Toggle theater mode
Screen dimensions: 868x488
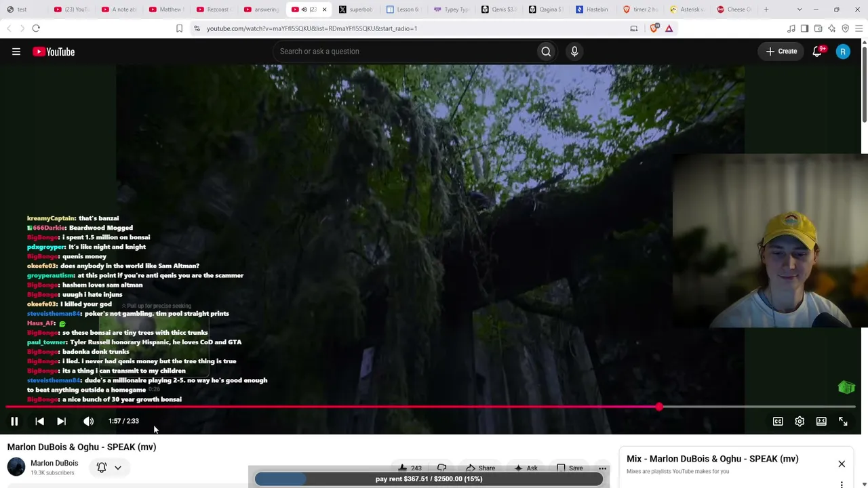point(821,422)
